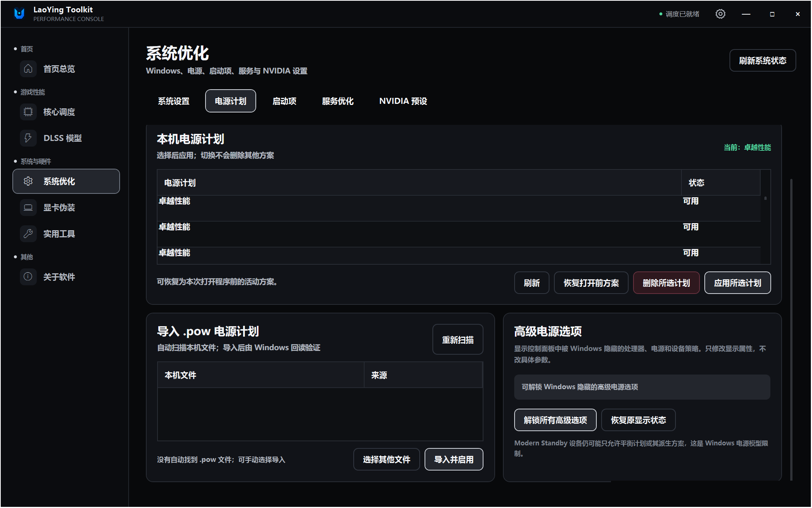Click 恢复打开前方案 button
The height and width of the screenshot is (508, 812).
point(591,283)
